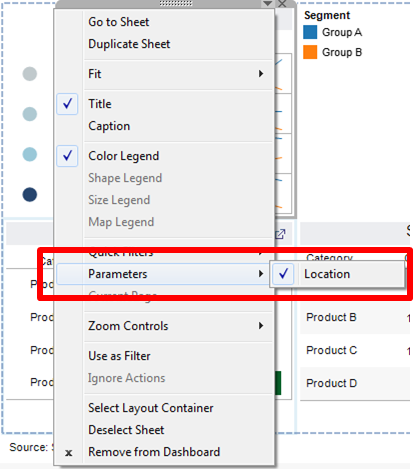
Task: Choose Select Layout Container
Action: click(151, 408)
